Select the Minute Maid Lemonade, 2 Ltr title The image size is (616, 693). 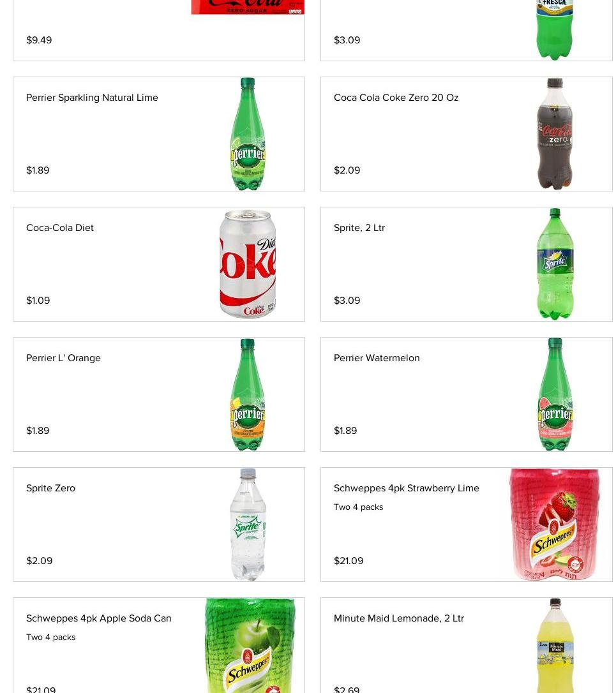(x=398, y=618)
